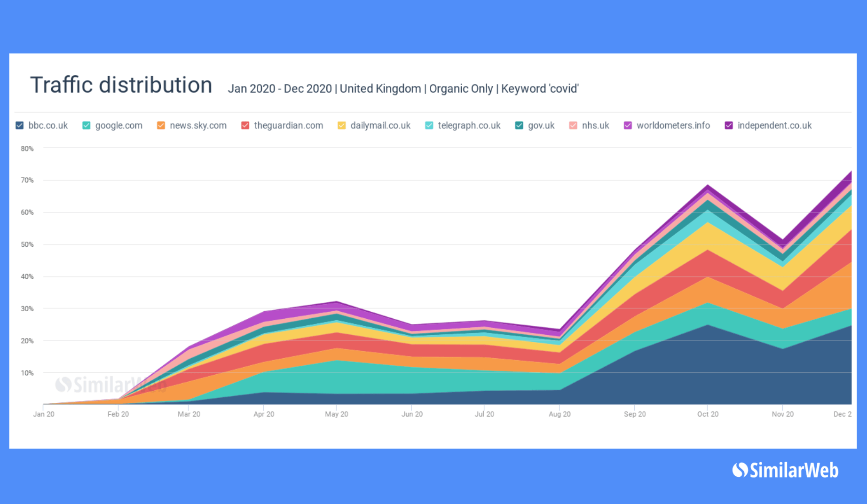Click the Traffic distribution title
The image size is (867, 504).
[121, 85]
